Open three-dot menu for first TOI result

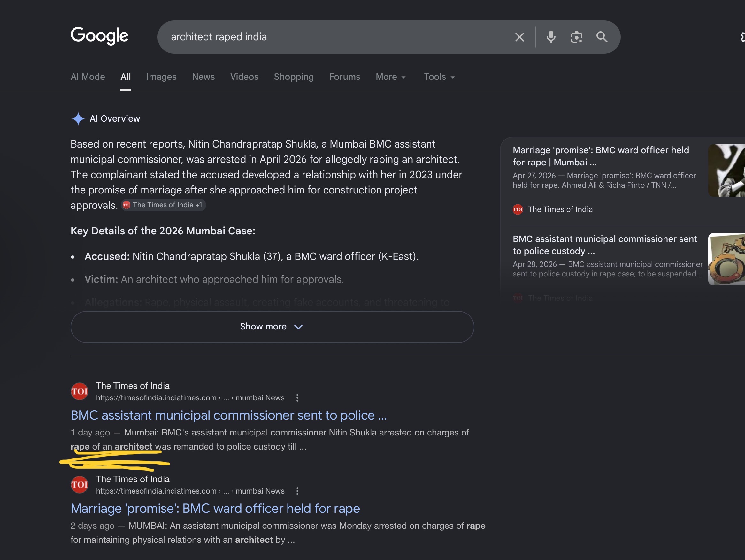[x=297, y=398]
